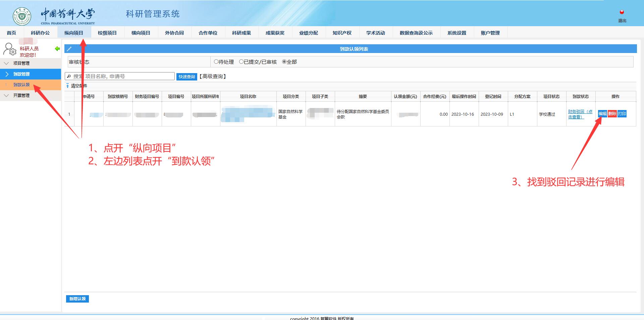Click the magnifier icon in search box
Screen dimensions: 644x320
click(69, 76)
